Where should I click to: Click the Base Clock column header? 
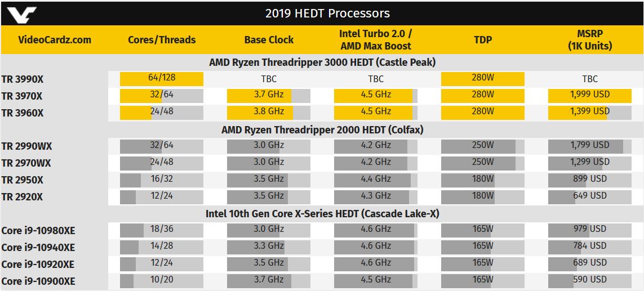(x=269, y=40)
